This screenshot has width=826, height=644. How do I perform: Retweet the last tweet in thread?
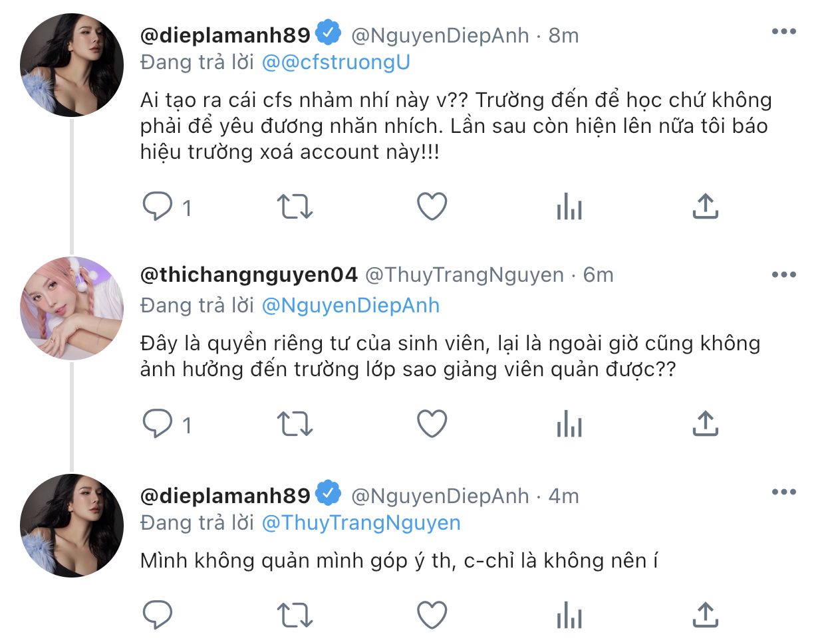click(294, 615)
